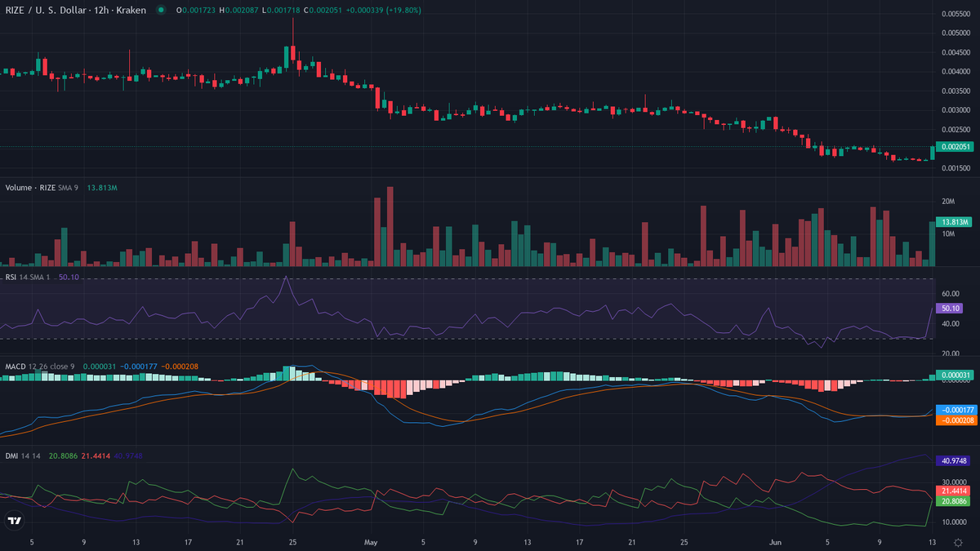Click the Jun label on time axis

click(775, 541)
